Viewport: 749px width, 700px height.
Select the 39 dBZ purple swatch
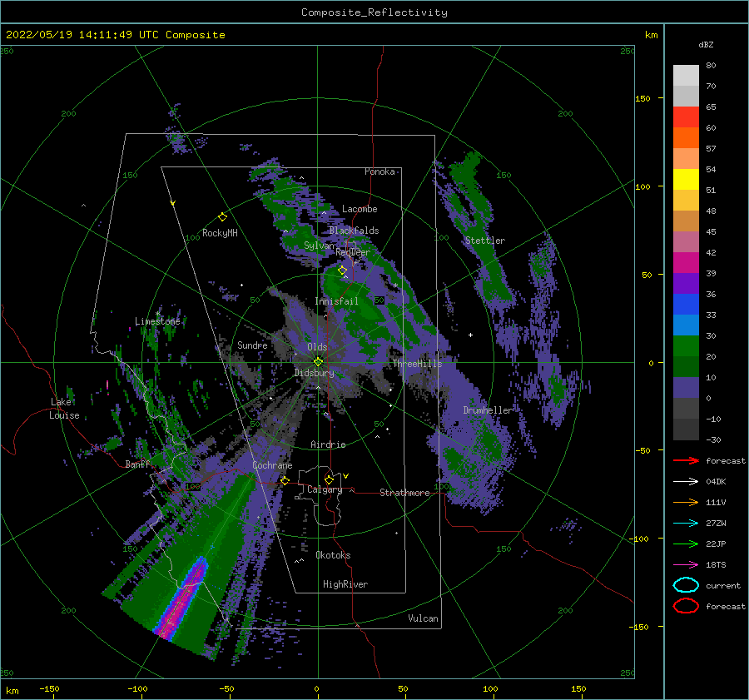pos(686,283)
